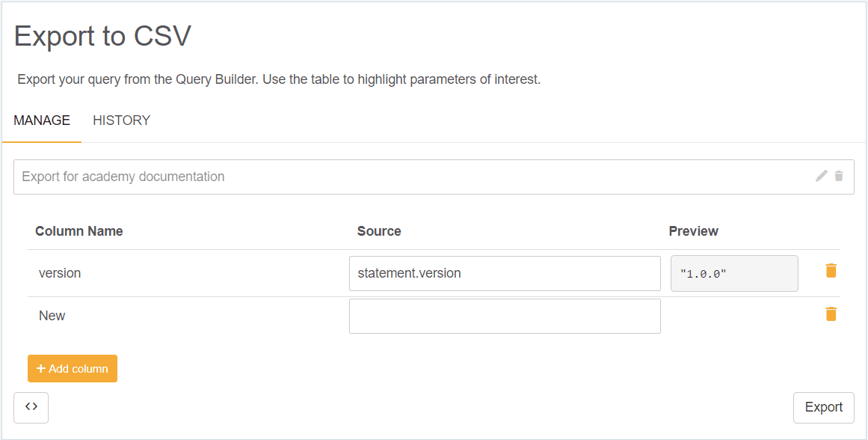Click the pencil icon to edit export name
The height and width of the screenshot is (440, 868).
(x=820, y=176)
